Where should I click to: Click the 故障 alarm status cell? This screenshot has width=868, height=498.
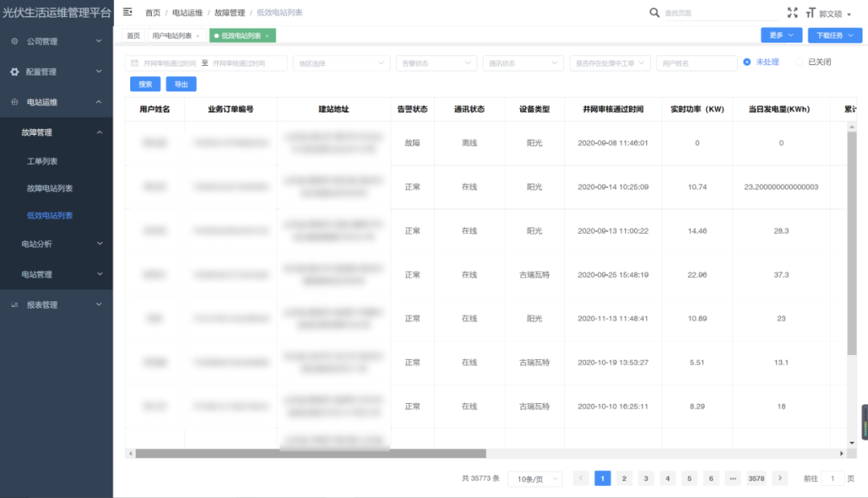[412, 143]
